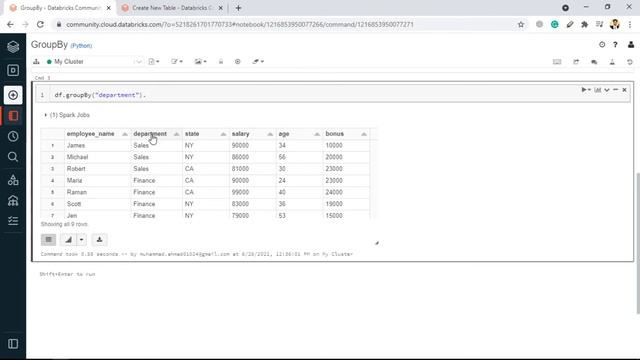This screenshot has width=640, height=360.
Task: Click the result resize handle at the output corner
Action: coord(377,243)
